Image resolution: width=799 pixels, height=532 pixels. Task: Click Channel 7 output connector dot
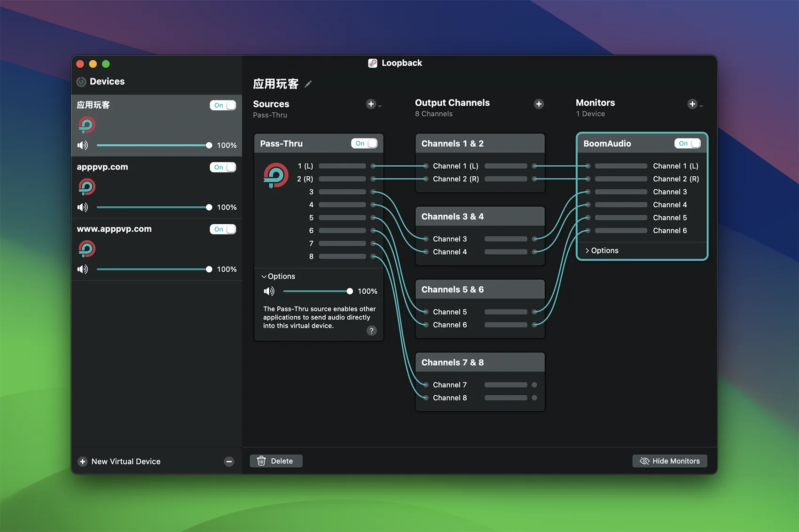534,385
